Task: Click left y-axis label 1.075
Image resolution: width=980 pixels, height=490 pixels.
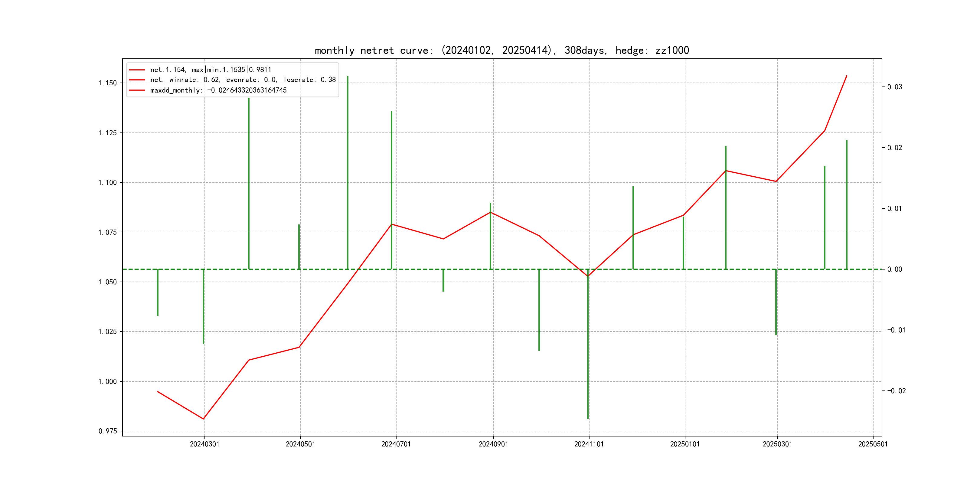Action: pos(107,232)
